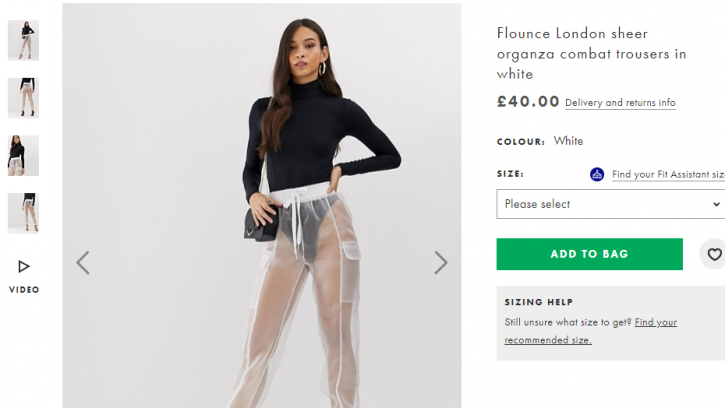Select the second product thumbnail
This screenshot has width=725, height=408.
24,98
